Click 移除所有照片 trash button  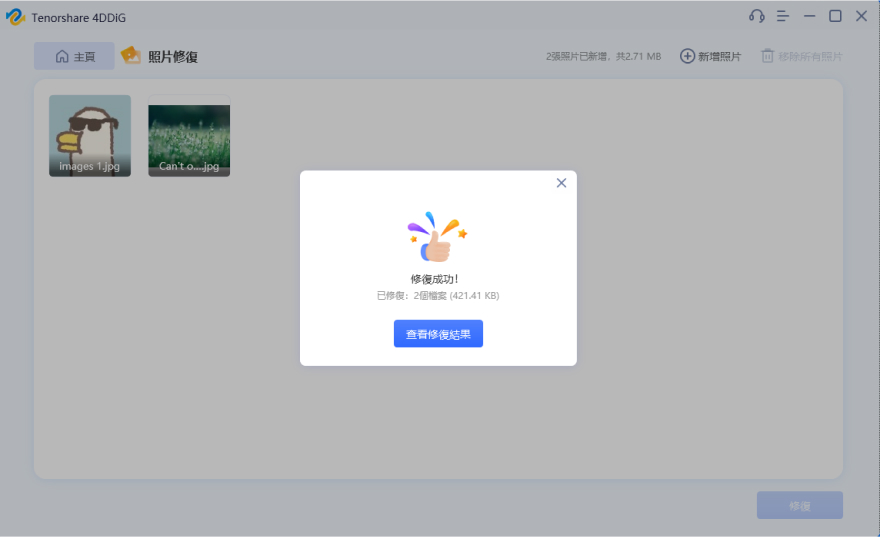click(801, 56)
